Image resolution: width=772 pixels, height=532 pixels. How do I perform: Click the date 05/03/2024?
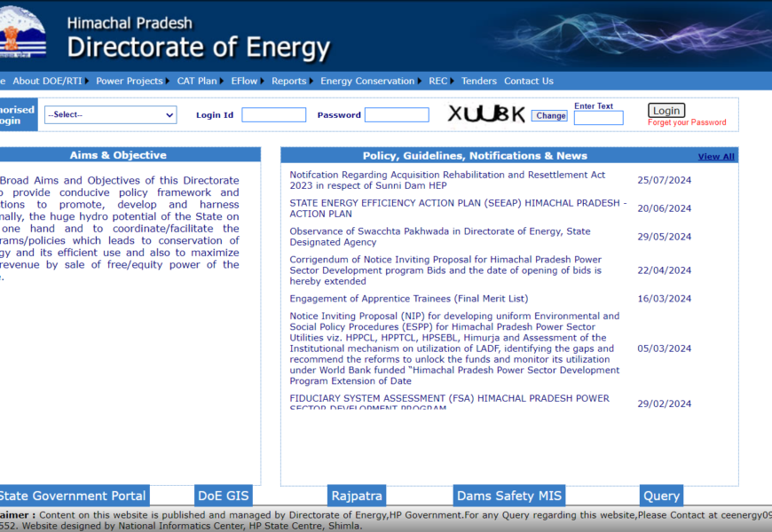[664, 348]
